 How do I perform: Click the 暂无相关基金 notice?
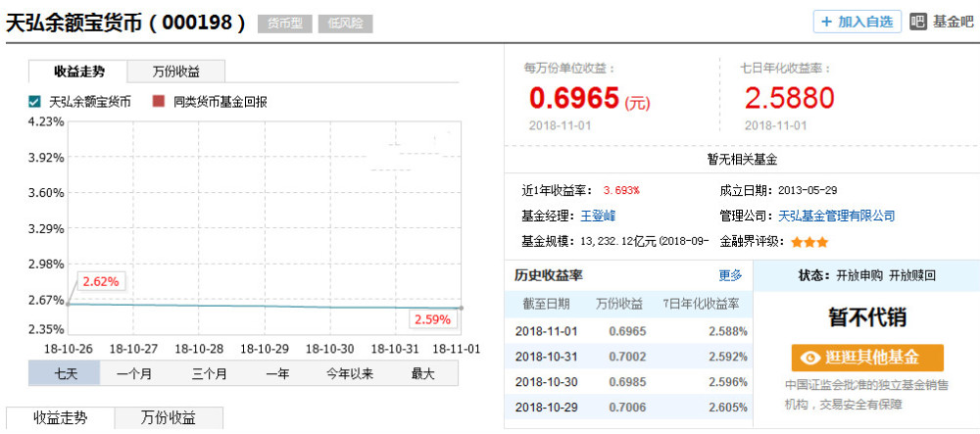coord(742,160)
